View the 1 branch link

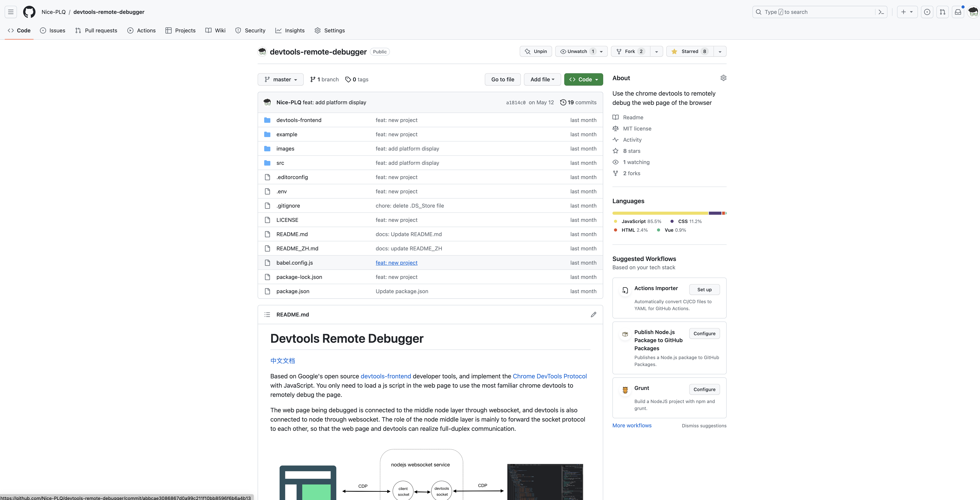[325, 79]
